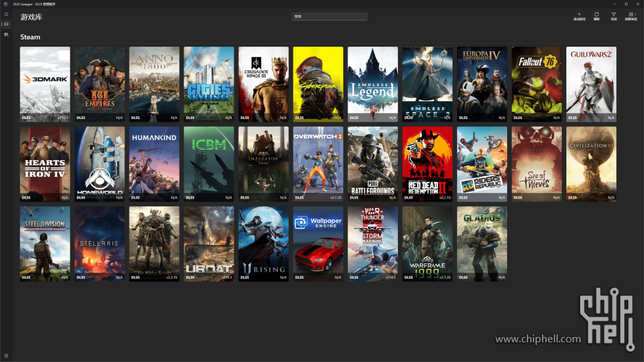Open the hamburger navigation menu
Screen dimensions: 644x362
pos(6,14)
